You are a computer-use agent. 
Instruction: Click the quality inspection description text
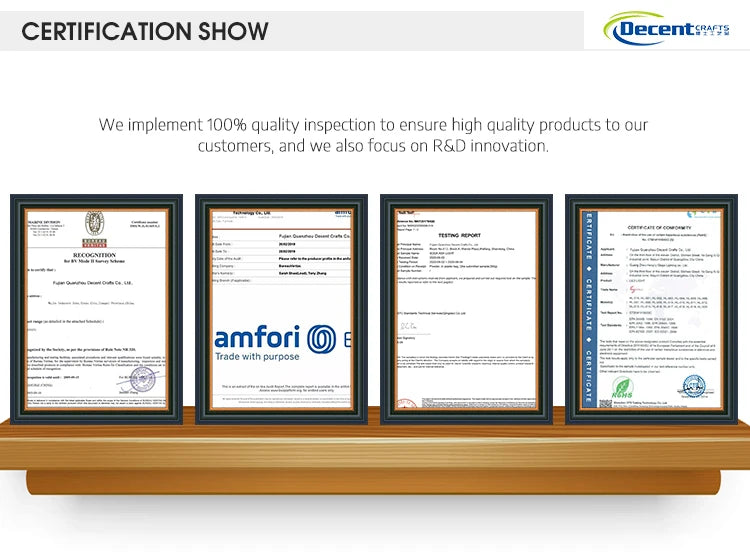pos(374,135)
